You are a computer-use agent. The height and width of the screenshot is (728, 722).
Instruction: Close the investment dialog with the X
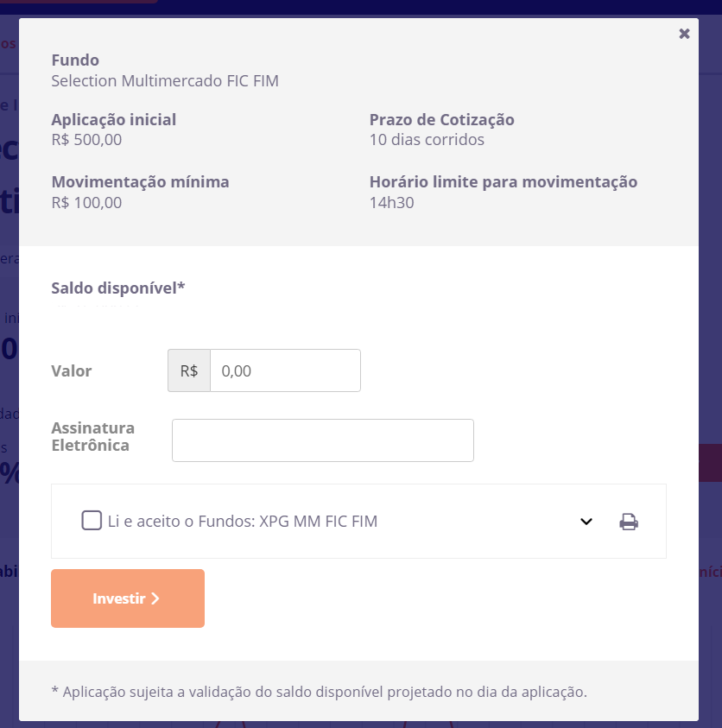coord(684,34)
